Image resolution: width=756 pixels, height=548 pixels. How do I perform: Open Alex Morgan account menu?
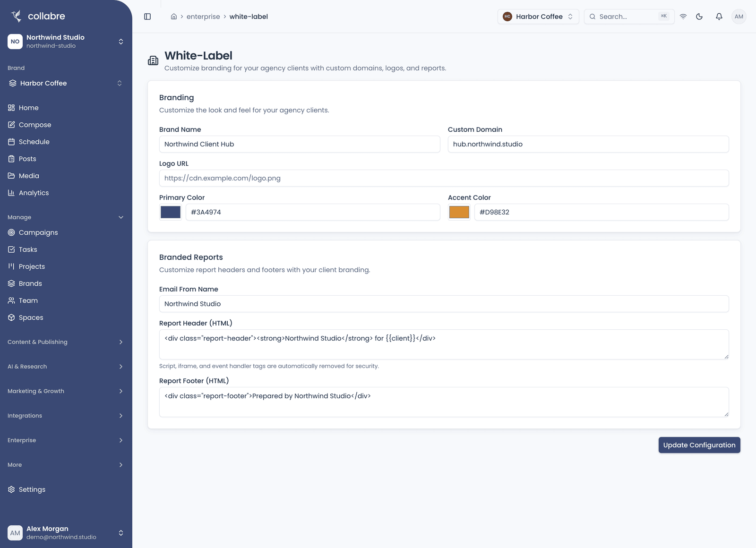click(x=66, y=533)
